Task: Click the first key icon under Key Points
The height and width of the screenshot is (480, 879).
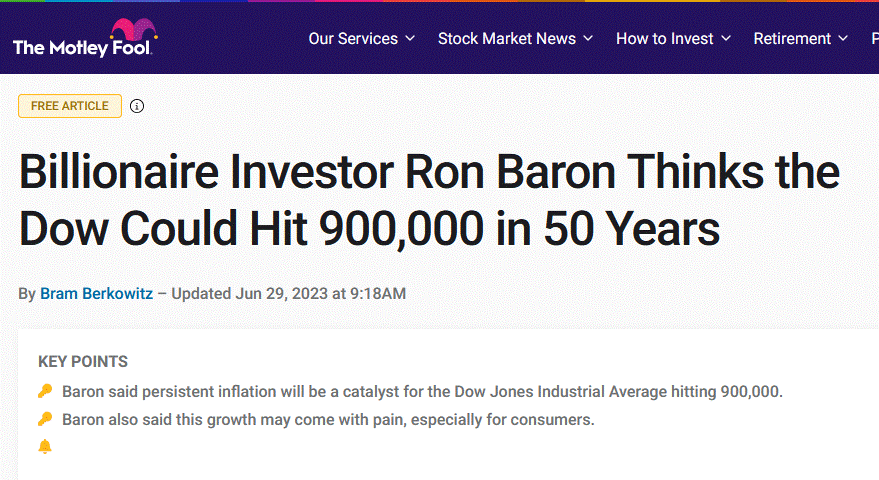Action: click(x=45, y=391)
